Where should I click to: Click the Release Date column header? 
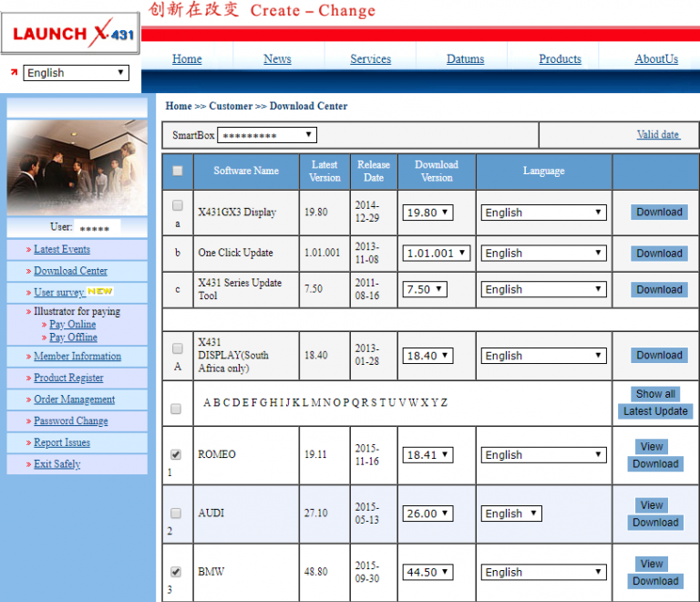click(x=374, y=171)
